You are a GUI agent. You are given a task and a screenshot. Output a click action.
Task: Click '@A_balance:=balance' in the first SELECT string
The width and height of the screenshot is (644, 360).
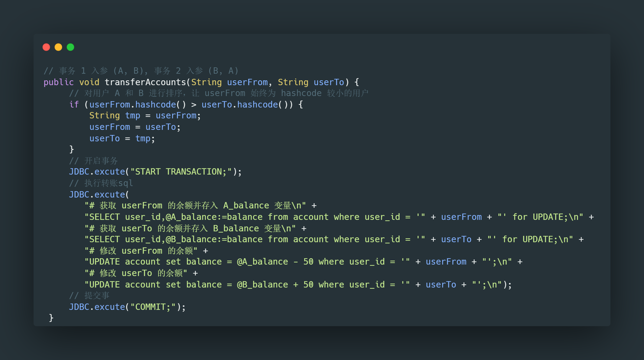(x=214, y=217)
